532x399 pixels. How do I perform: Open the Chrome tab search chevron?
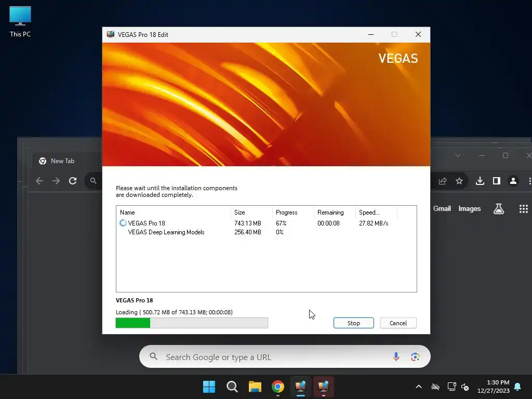[x=458, y=155]
